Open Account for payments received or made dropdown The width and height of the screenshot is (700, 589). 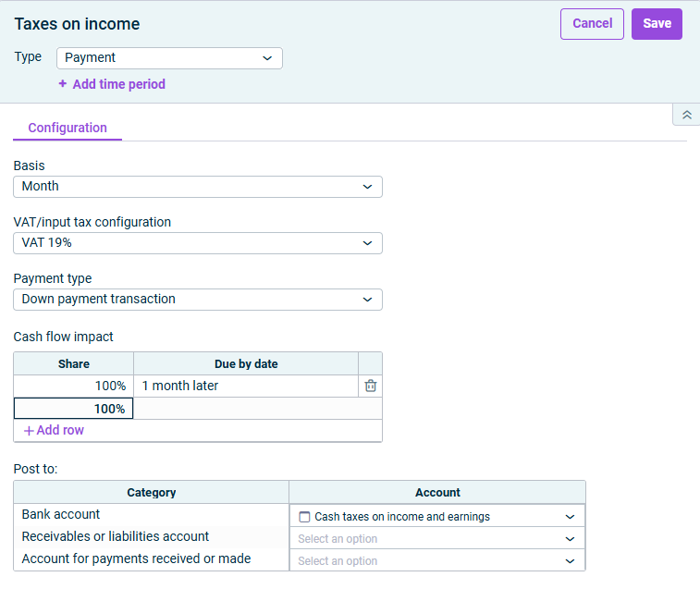click(437, 560)
